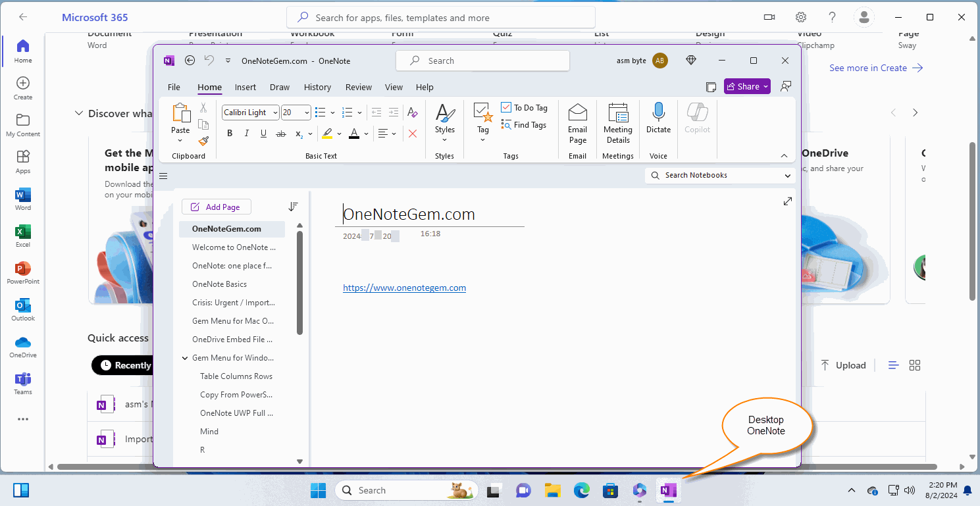Click See more in Create link
Viewport: 980px width, 506px height.
tap(876, 68)
